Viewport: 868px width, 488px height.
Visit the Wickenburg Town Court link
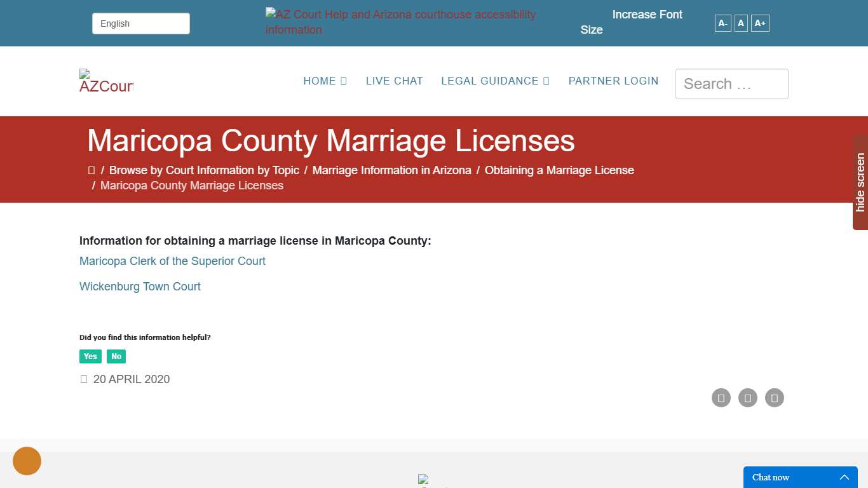pyautogui.click(x=140, y=287)
